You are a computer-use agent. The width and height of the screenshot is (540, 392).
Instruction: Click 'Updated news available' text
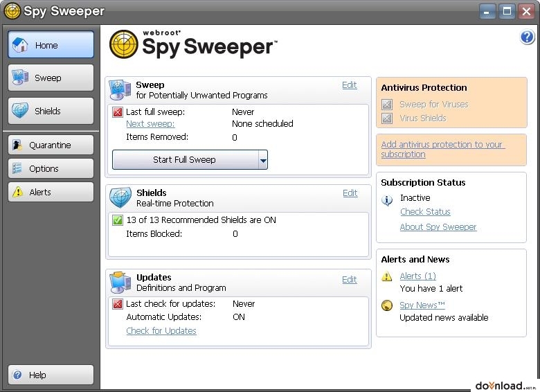click(x=444, y=318)
